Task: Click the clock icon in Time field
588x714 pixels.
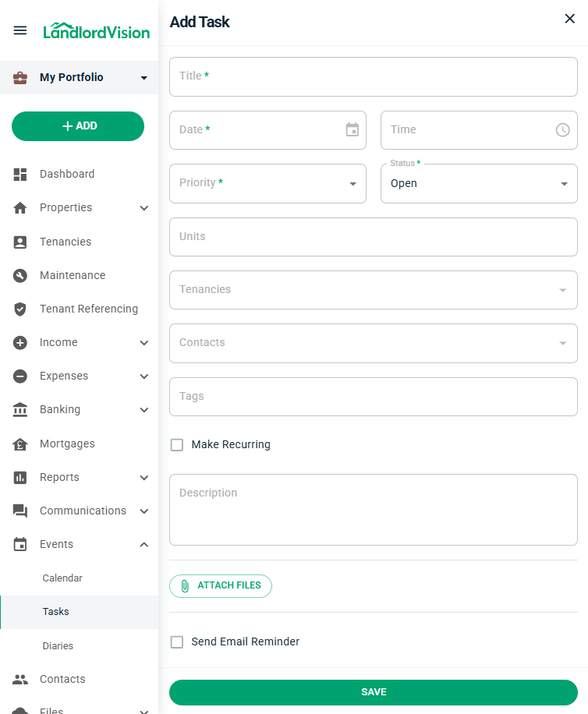Action: (x=563, y=130)
